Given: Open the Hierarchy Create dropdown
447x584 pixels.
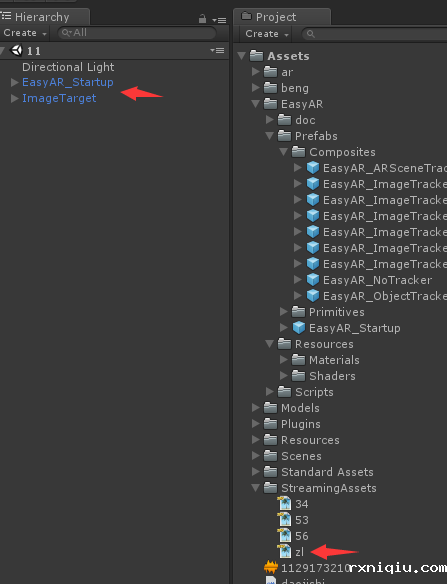Looking at the screenshot, I should [x=25, y=33].
